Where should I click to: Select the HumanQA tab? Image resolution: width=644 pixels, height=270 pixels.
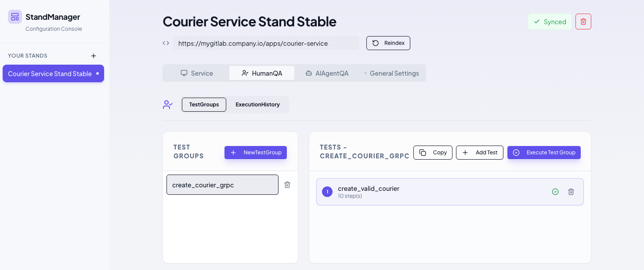[262, 73]
